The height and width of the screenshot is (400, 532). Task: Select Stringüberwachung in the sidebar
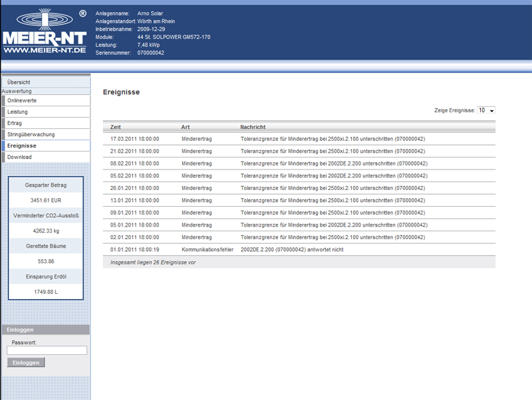pyautogui.click(x=31, y=134)
